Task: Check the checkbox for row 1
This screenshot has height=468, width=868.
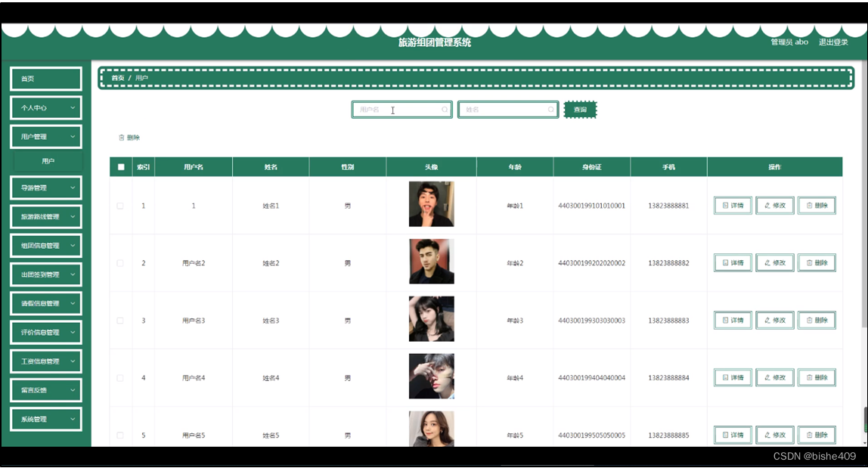Action: click(x=120, y=206)
